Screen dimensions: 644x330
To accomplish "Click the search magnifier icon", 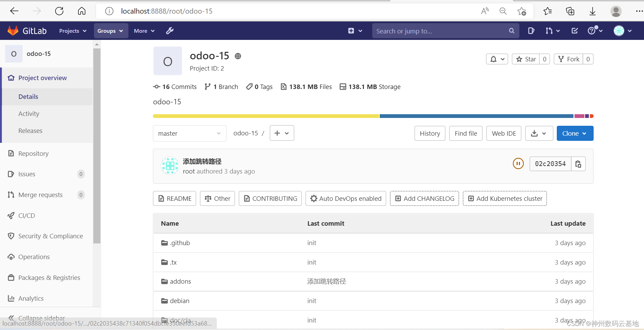I will 512,31.
